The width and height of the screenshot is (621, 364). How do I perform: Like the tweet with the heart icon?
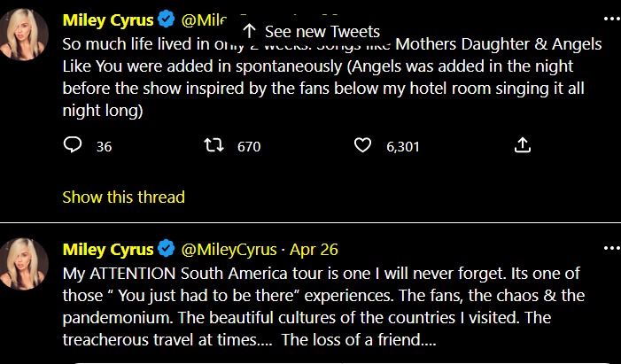[362, 145]
